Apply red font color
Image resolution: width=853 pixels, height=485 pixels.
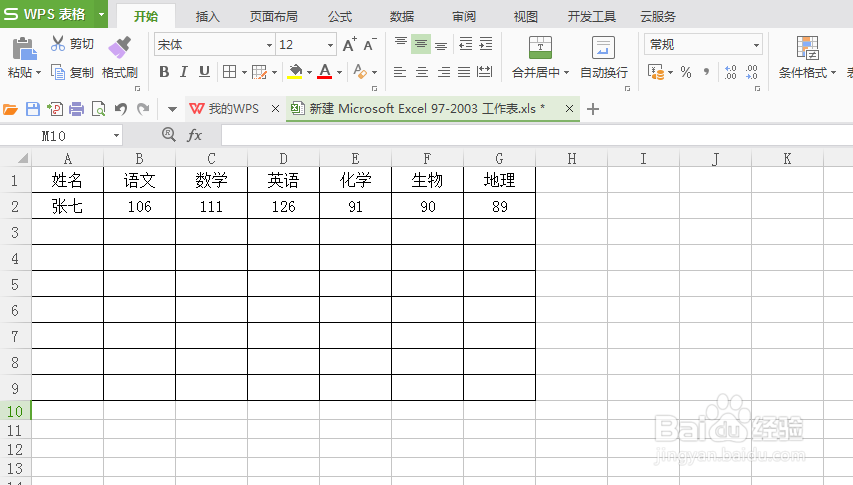coord(325,72)
